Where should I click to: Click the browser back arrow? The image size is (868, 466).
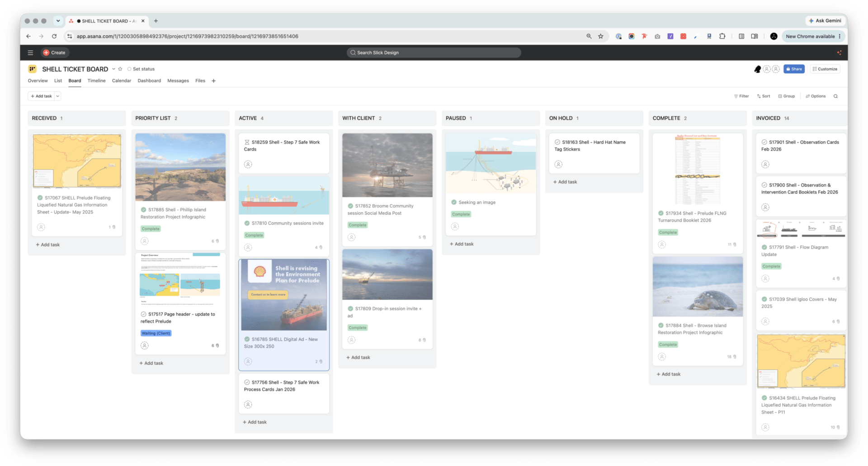(x=28, y=36)
